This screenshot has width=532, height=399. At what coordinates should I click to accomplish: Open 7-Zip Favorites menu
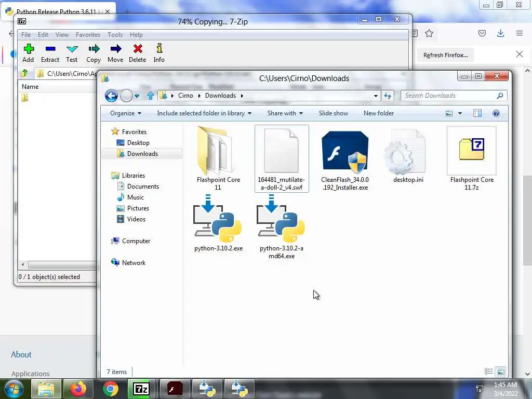[88, 35]
